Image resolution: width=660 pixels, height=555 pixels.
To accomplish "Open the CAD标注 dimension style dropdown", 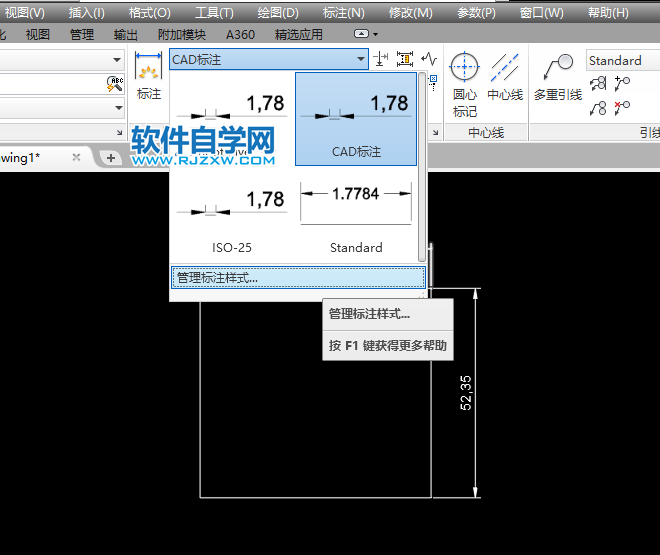I will [269, 59].
